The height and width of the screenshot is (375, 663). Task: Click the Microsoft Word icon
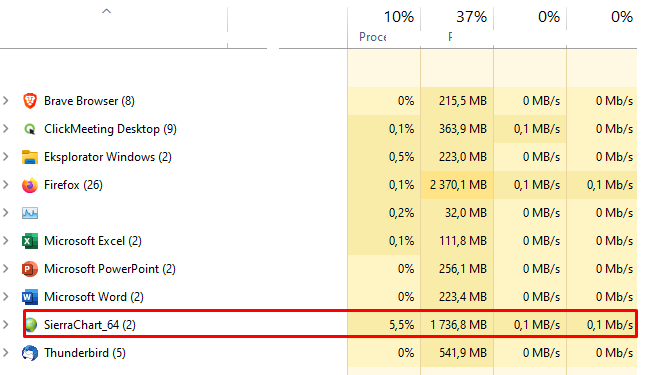[30, 297]
